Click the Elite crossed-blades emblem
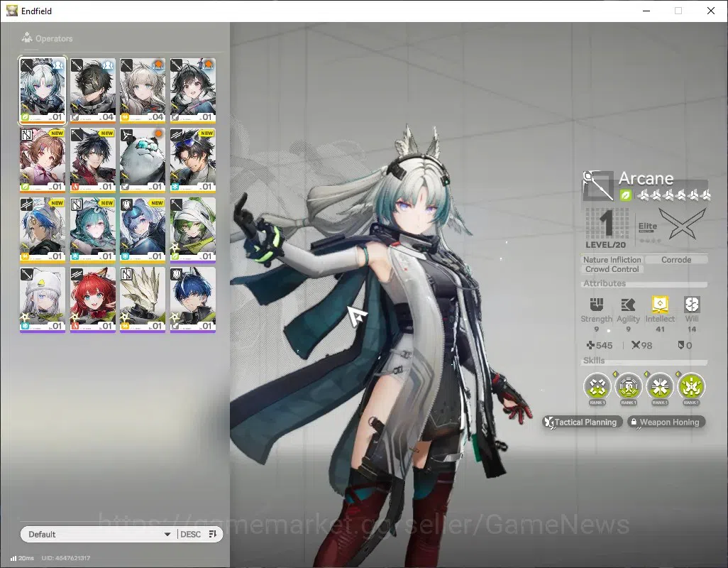 pos(682,224)
